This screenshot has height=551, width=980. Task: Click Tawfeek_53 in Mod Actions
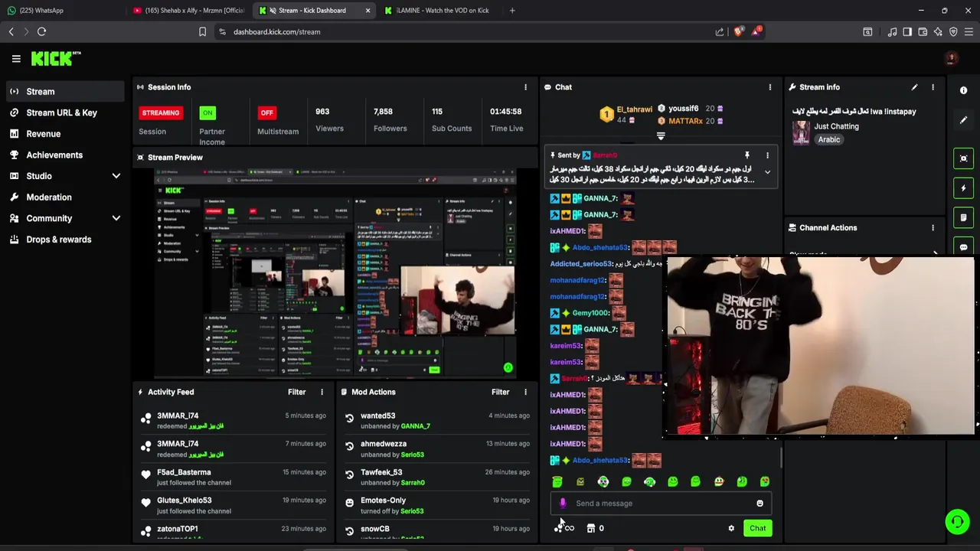tap(381, 472)
